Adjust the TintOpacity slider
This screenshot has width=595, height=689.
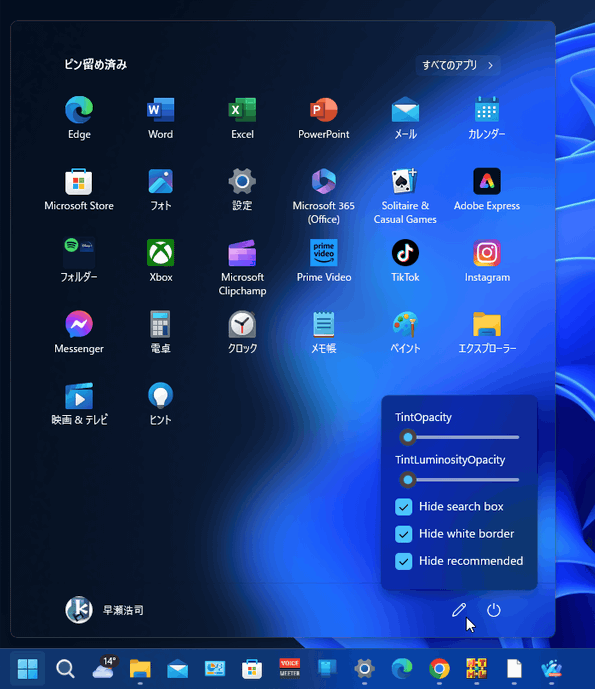459,437
